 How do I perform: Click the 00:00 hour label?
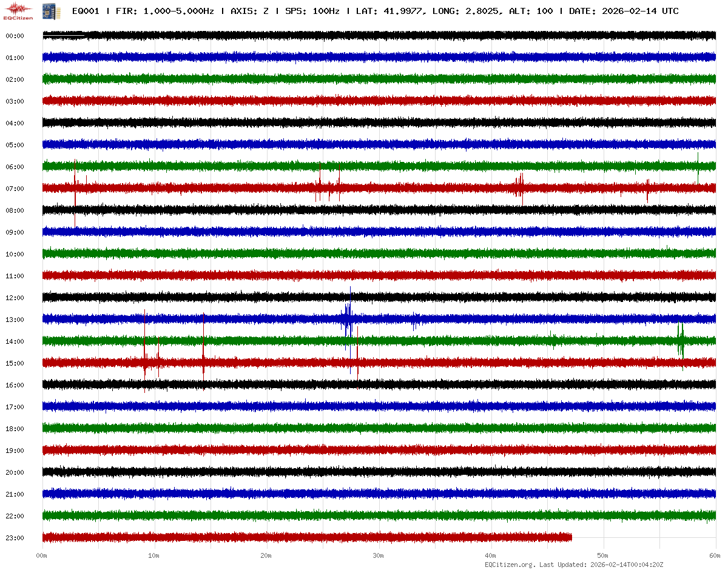[x=15, y=36]
